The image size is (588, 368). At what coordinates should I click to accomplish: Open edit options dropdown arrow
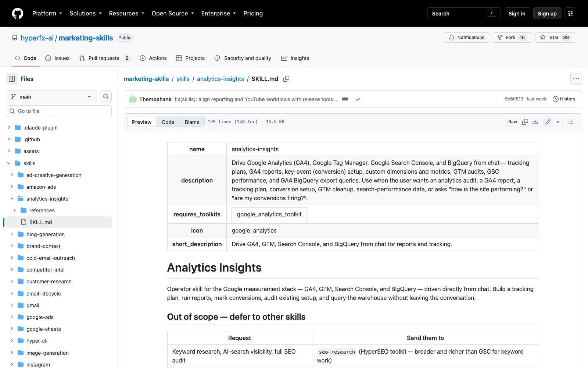pyautogui.click(x=558, y=122)
